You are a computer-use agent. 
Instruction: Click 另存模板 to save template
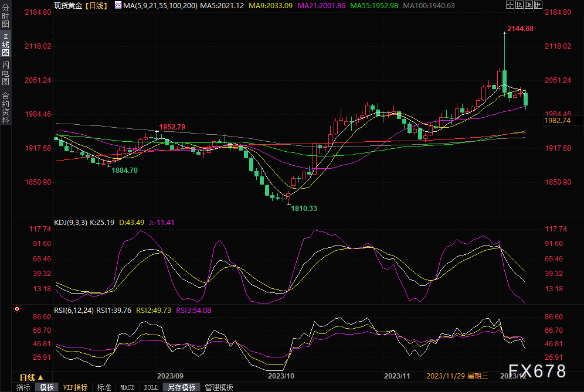181,387
